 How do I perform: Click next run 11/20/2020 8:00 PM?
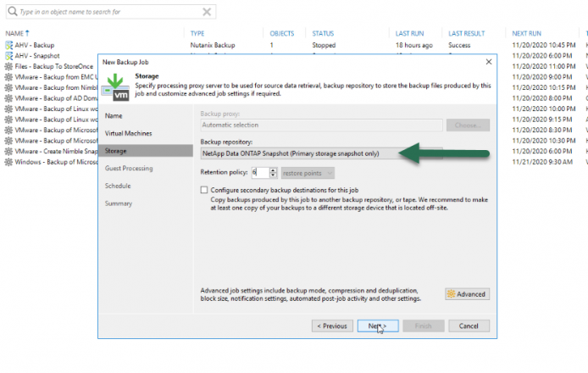click(542, 98)
